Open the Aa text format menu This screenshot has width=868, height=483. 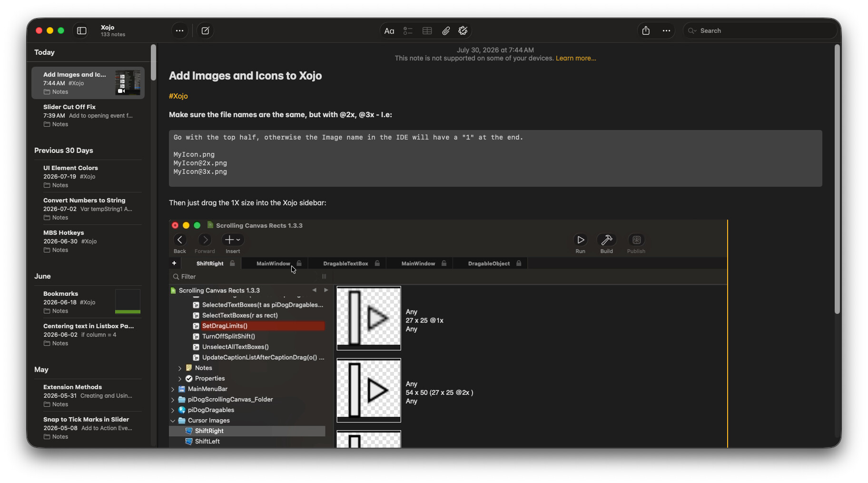(389, 31)
